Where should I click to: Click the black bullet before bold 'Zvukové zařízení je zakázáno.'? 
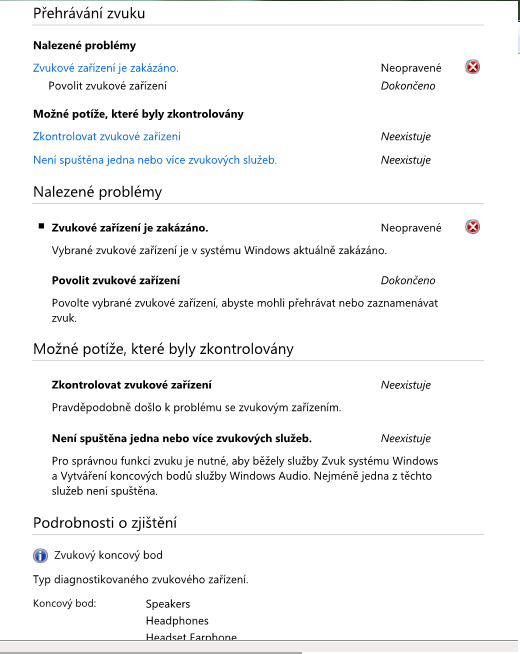[x=41, y=226]
